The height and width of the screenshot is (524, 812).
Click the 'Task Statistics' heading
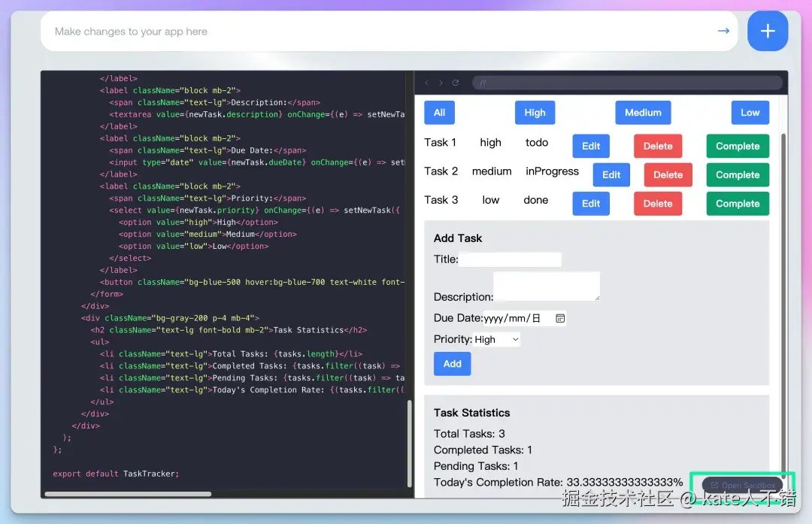coord(471,413)
